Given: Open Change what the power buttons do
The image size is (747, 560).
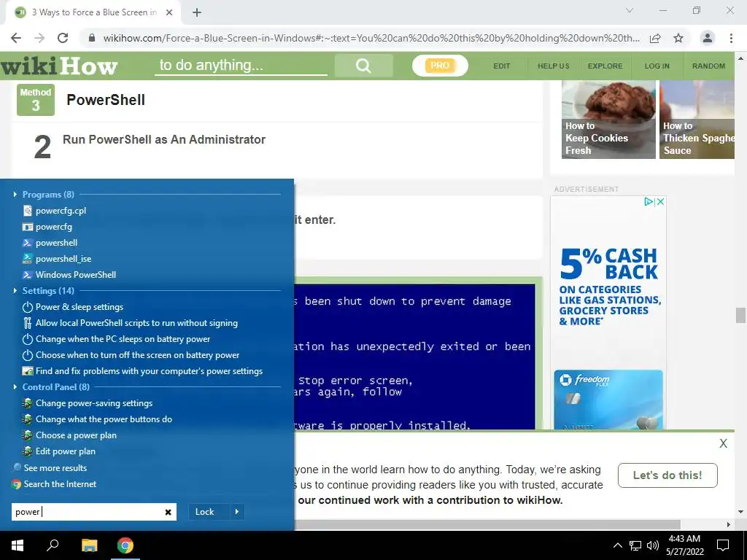Looking at the screenshot, I should [97, 419].
